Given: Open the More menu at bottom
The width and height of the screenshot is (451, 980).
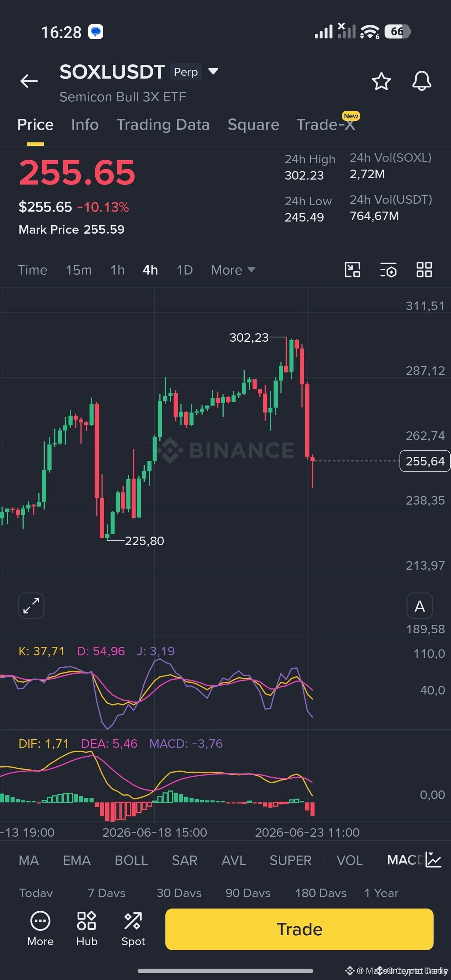Looking at the screenshot, I should coord(40,929).
